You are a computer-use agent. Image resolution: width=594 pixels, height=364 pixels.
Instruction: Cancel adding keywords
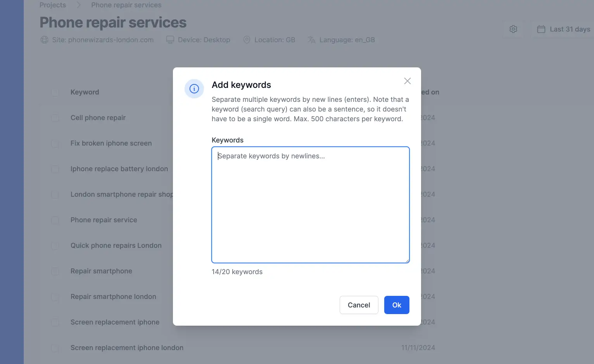point(359,305)
